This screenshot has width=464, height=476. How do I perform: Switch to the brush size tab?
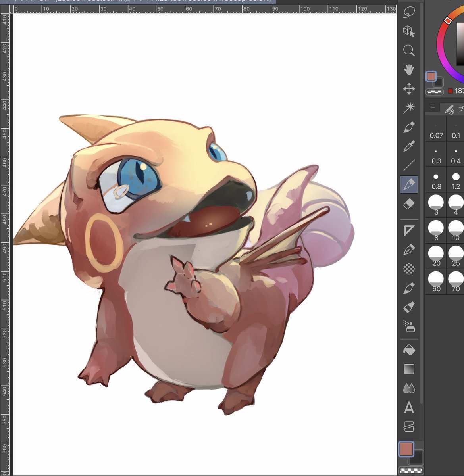click(453, 109)
